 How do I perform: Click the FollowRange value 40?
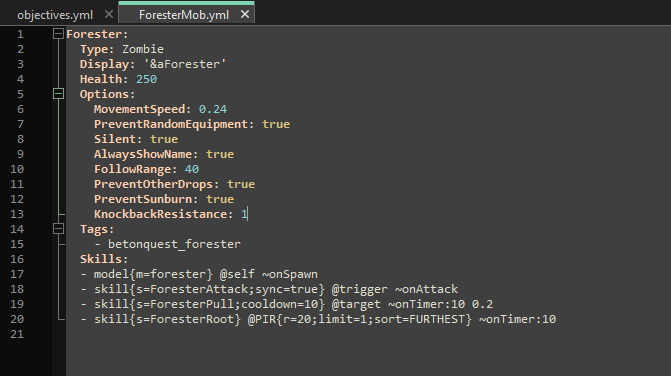(x=192, y=169)
